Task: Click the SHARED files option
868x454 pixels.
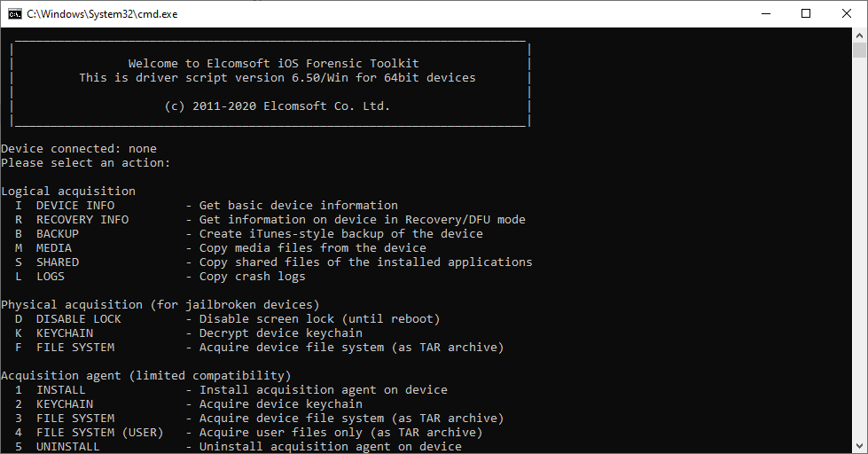Action: pyautogui.click(x=58, y=262)
